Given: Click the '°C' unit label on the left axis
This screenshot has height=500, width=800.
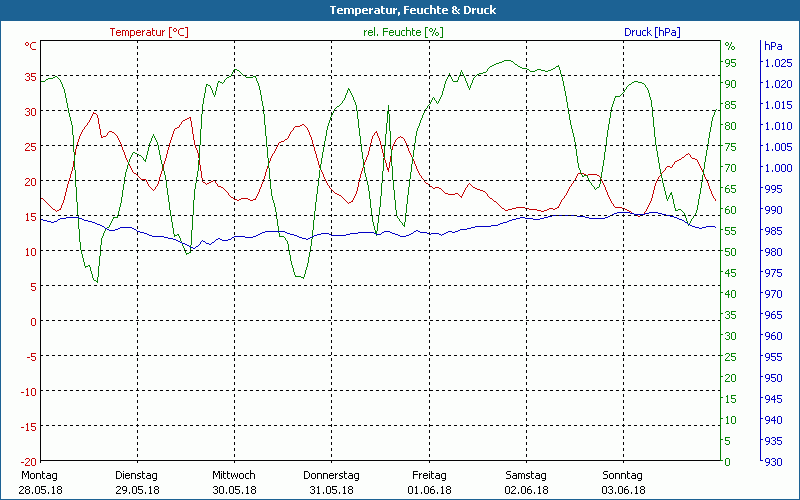Looking at the screenshot, I should coord(31,46).
